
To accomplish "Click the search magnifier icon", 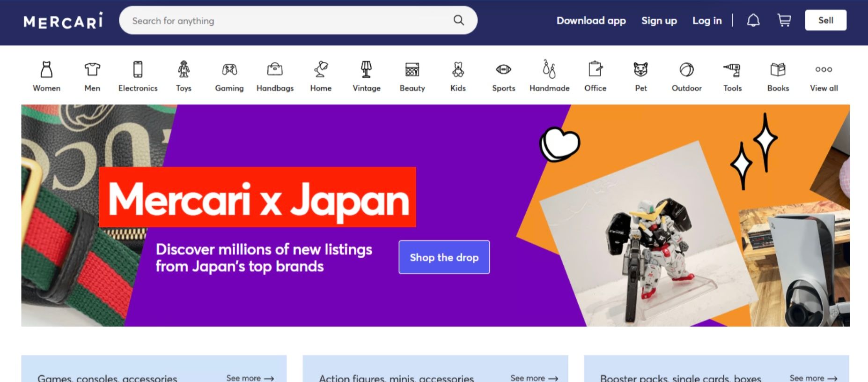I will click(459, 20).
